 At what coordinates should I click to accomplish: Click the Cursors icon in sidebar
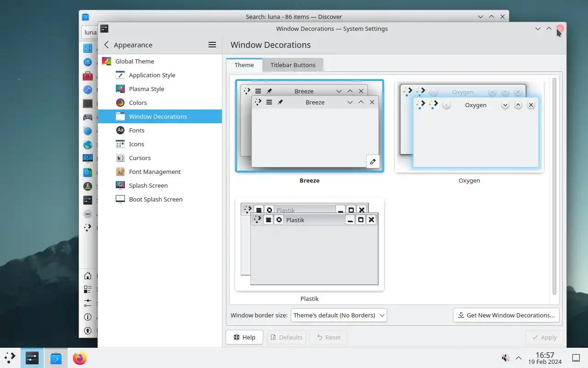(120, 158)
